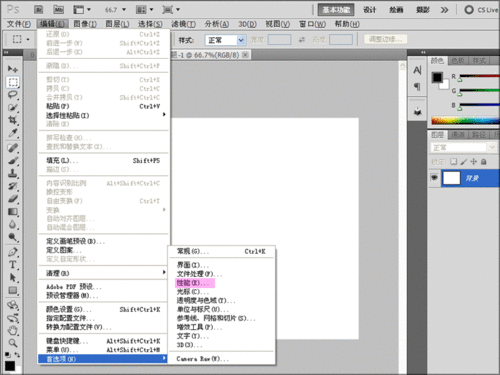Open the view extras dropdown

(x=82, y=10)
